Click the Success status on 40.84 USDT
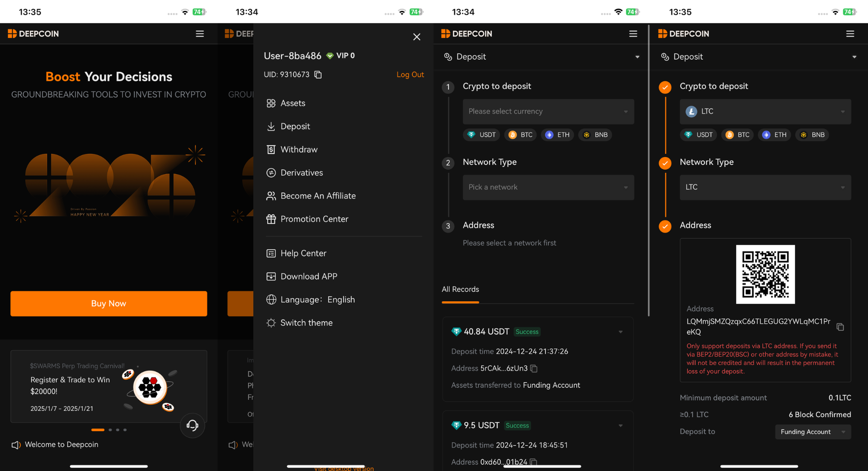 point(527,332)
